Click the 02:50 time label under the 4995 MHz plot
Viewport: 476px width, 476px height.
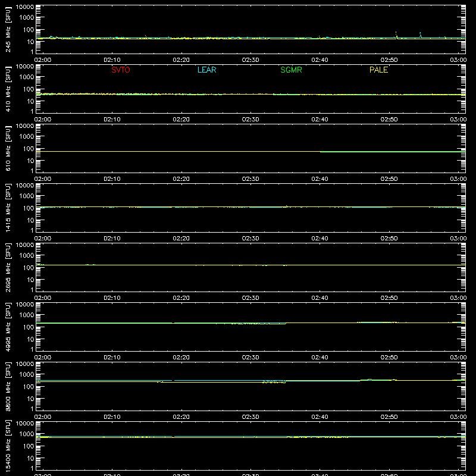point(389,358)
